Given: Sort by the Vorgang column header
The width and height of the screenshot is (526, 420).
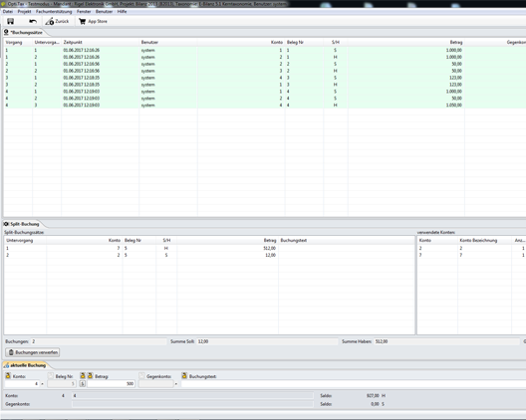Looking at the screenshot, I should click(18, 42).
